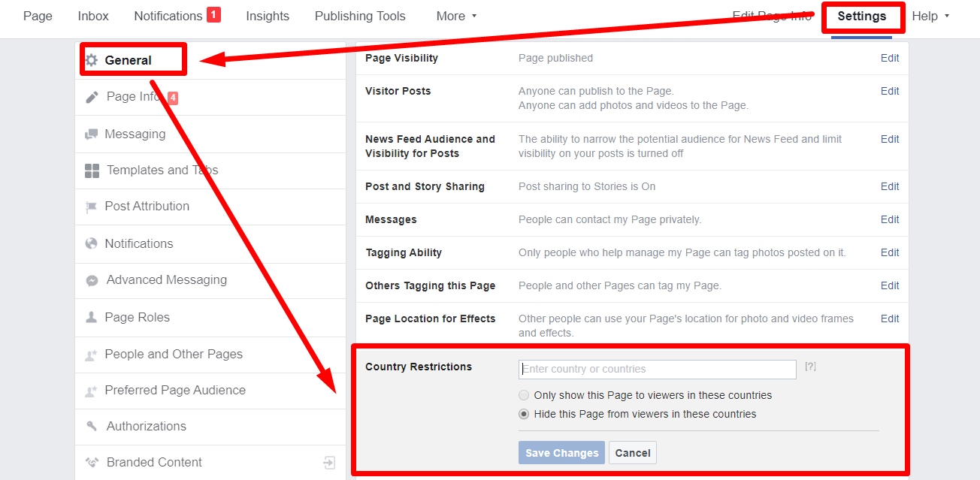Click the Templates and Tabs grid icon
Viewport: 980px width, 480px height.
click(92, 171)
